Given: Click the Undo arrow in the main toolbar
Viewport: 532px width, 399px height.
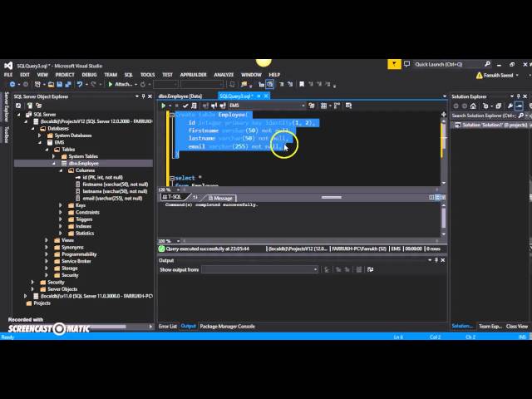Looking at the screenshot, I should click(80, 84).
